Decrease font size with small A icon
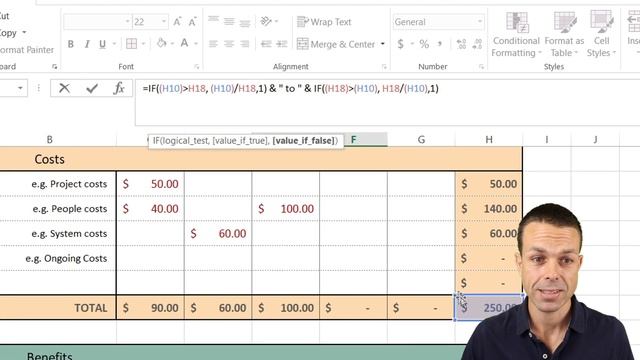The image size is (640, 360). point(192,22)
